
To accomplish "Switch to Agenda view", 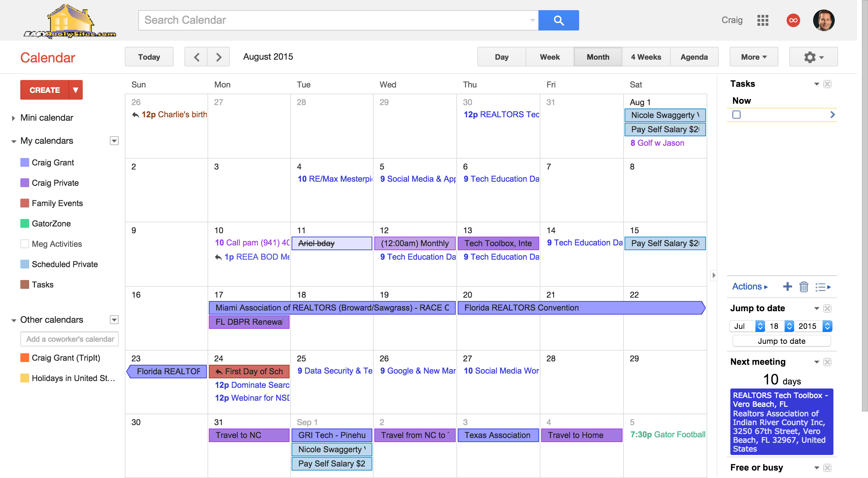I will tap(694, 57).
